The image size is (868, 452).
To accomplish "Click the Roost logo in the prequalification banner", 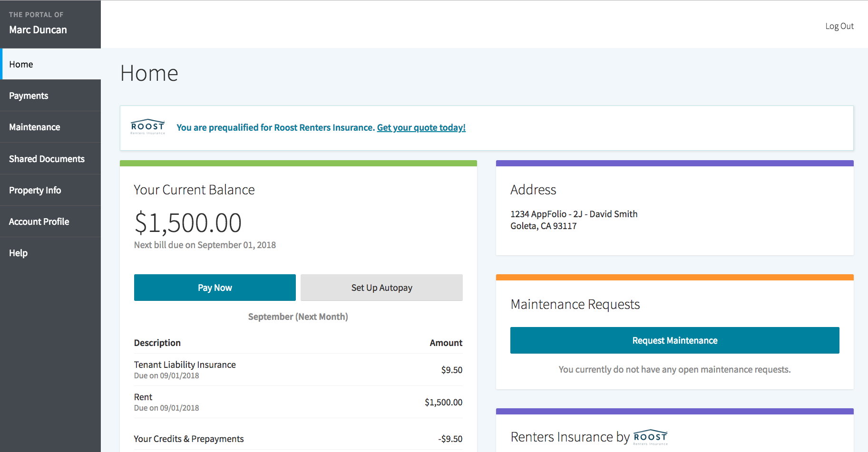I will [147, 127].
